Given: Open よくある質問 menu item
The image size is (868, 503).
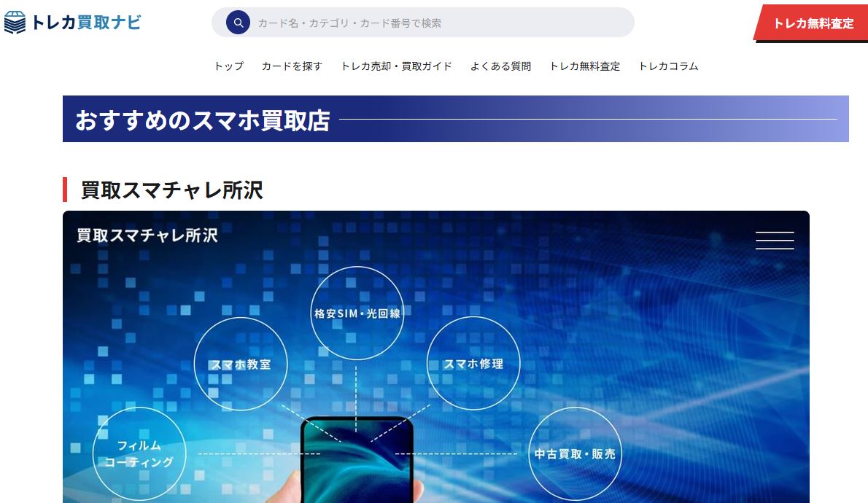Looking at the screenshot, I should [x=500, y=66].
